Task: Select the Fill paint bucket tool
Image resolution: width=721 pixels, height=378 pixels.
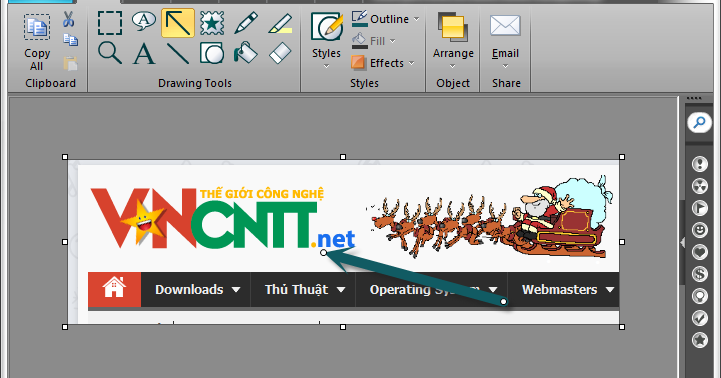Action: (x=246, y=52)
